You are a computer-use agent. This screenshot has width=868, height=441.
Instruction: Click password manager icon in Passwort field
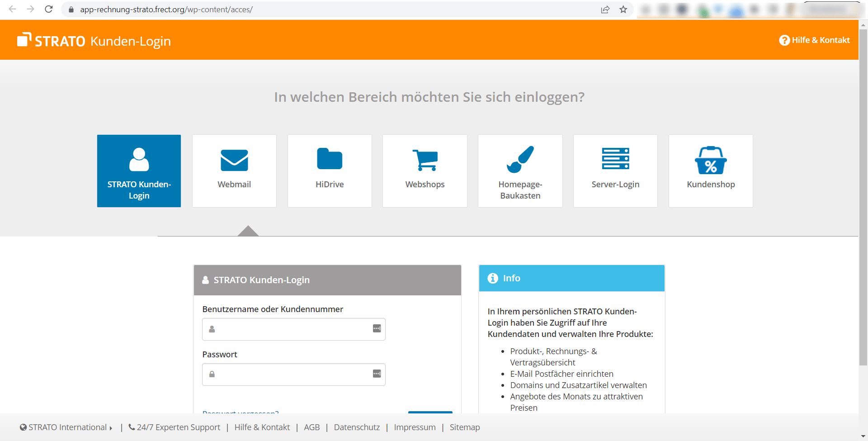click(x=377, y=374)
